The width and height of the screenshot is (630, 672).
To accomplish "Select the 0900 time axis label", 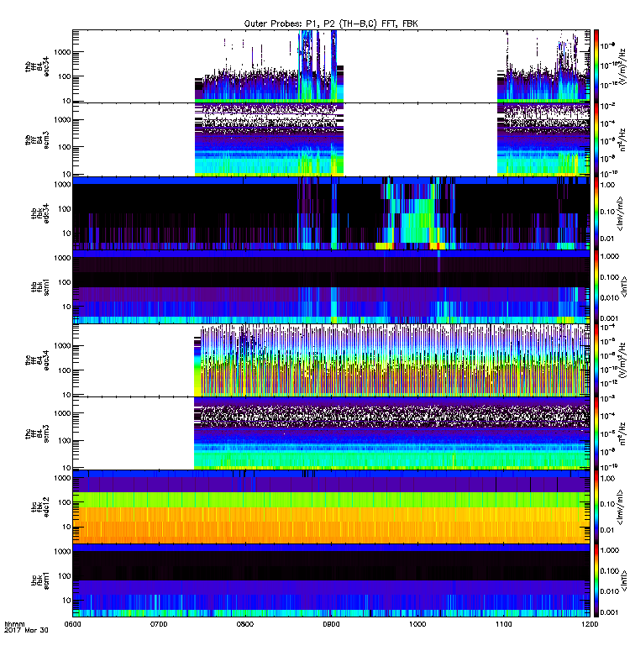I will pyautogui.click(x=331, y=624).
